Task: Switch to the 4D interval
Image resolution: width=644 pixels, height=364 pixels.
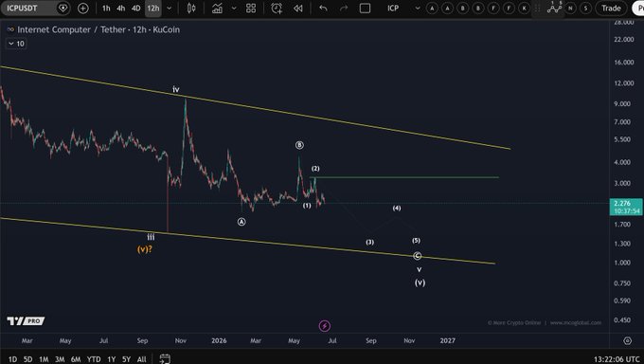Action: pos(136,9)
